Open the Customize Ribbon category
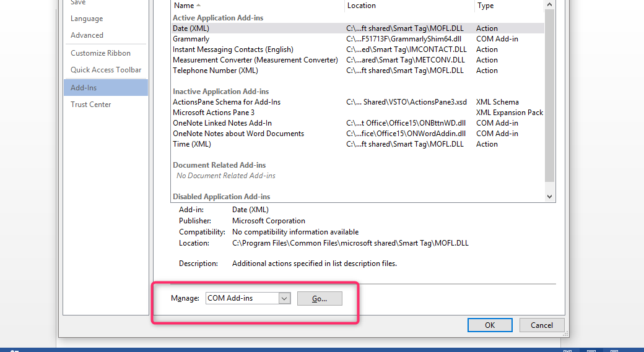The width and height of the screenshot is (644, 352). [x=100, y=53]
